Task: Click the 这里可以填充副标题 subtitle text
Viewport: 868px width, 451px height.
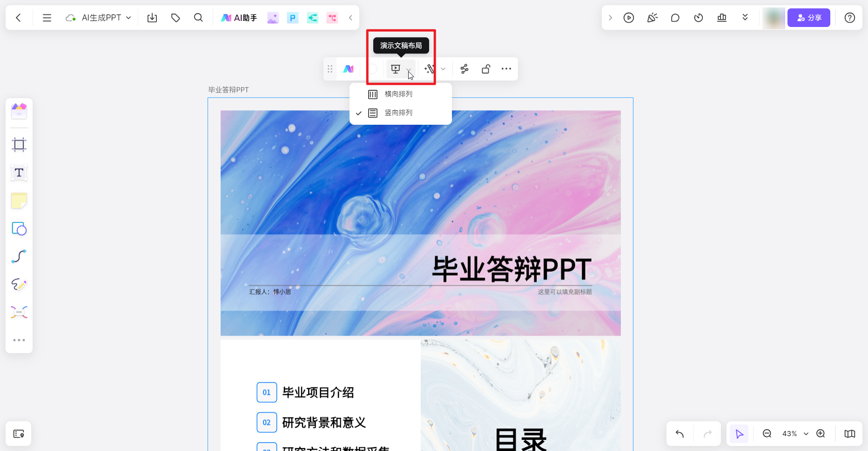Action: coord(565,292)
